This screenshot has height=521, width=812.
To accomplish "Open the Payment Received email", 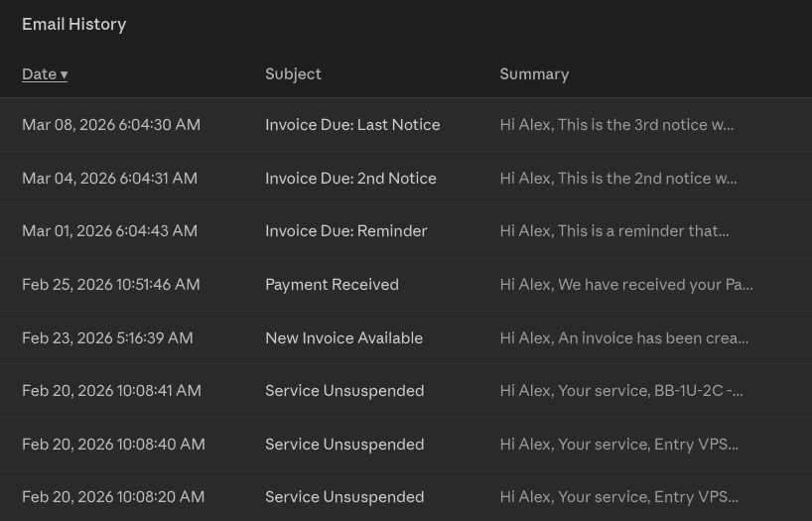I will tap(332, 285).
